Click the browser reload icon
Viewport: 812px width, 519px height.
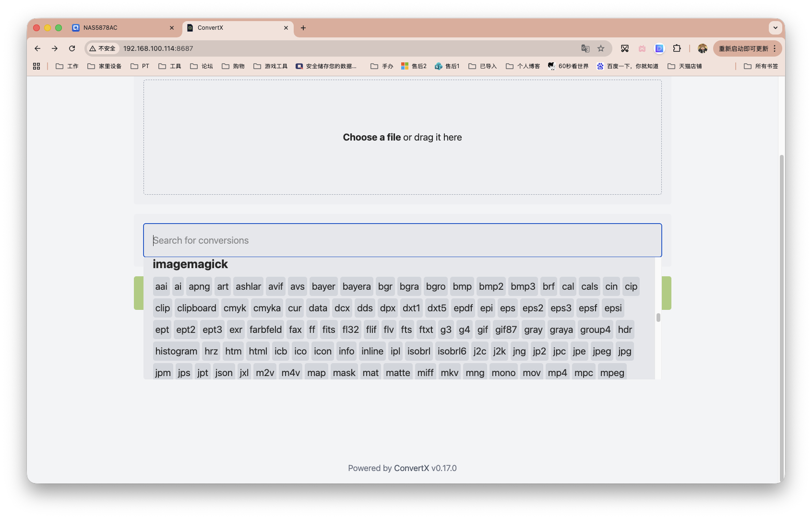[72, 48]
